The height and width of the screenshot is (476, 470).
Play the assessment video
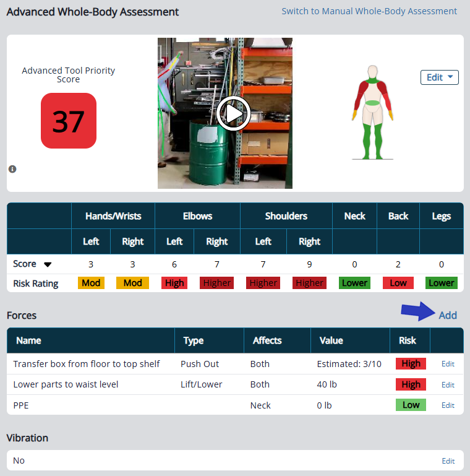233,113
